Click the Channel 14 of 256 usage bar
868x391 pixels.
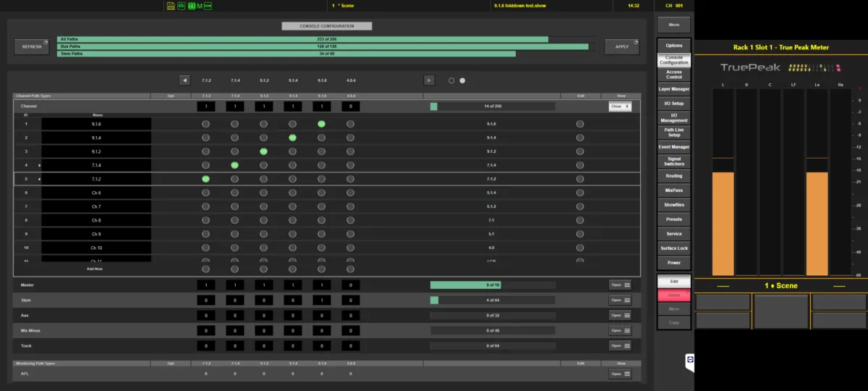[493, 106]
